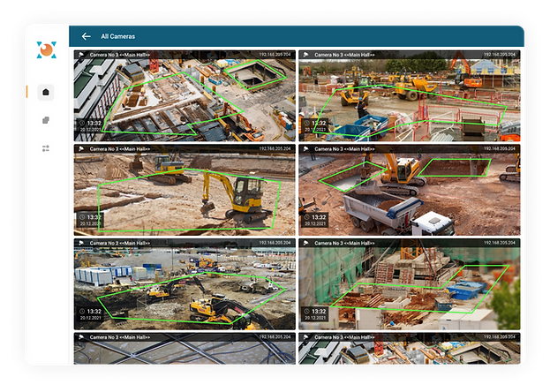Click the camera icon on the dump truck feed

tap(305, 149)
